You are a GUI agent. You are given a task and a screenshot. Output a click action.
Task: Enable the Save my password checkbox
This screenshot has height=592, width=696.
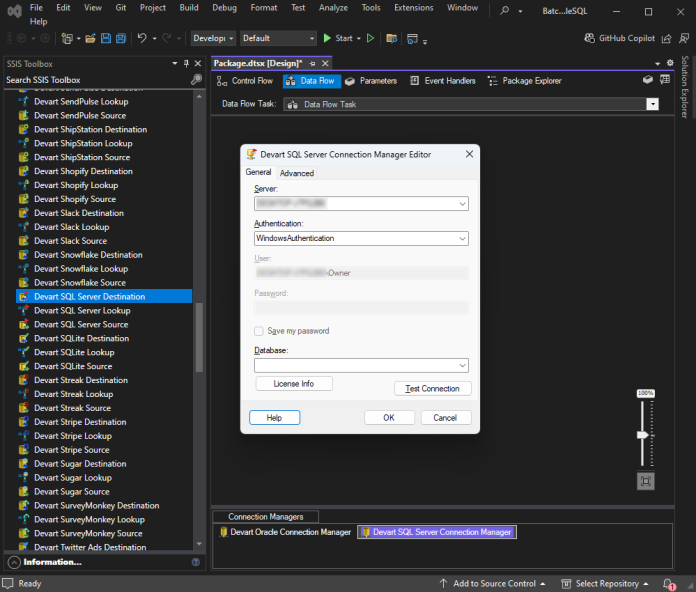[259, 331]
